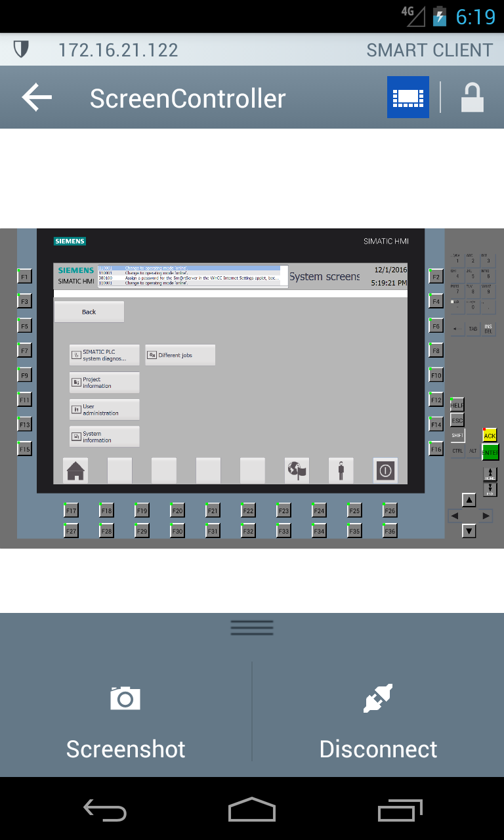Open System information
This screenshot has width=504, height=840.
click(104, 437)
